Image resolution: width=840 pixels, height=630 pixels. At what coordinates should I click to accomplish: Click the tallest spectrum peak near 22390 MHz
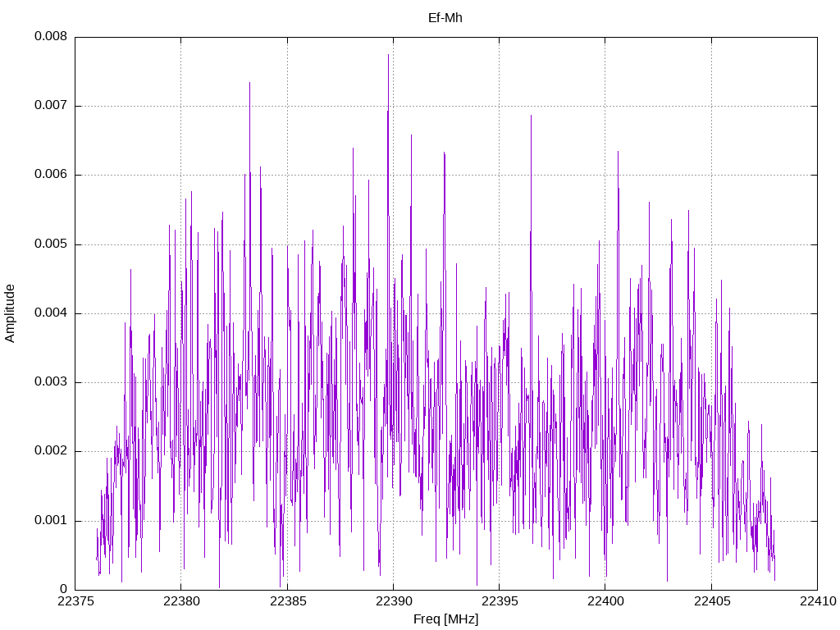point(388,55)
